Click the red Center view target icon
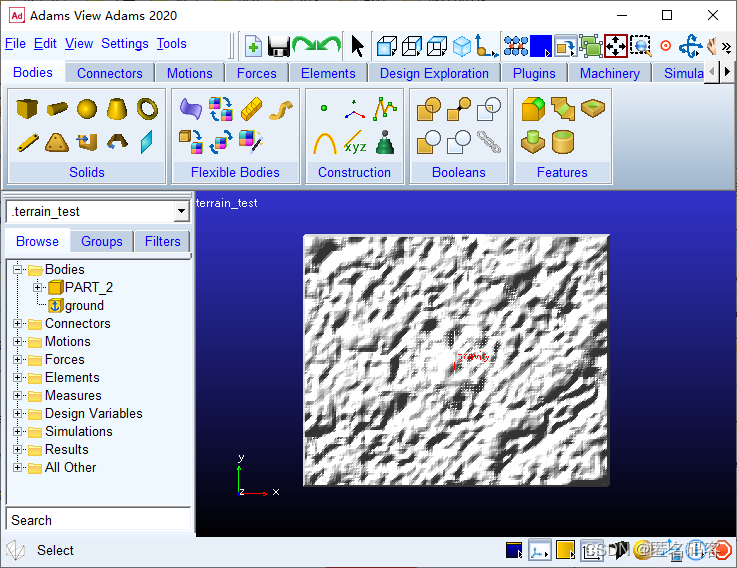737x568 pixels. click(666, 46)
